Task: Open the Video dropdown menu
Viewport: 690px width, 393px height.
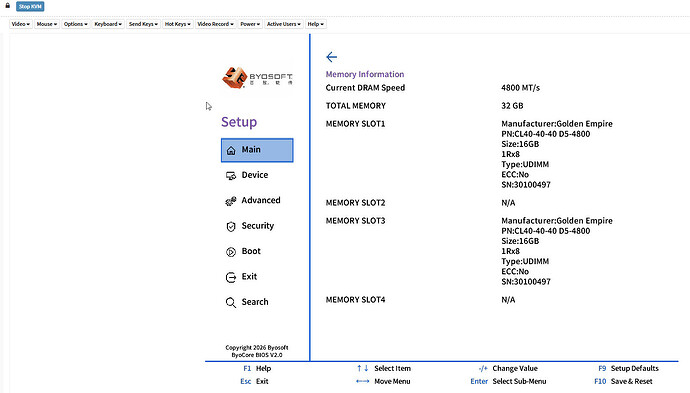Action: [21, 24]
